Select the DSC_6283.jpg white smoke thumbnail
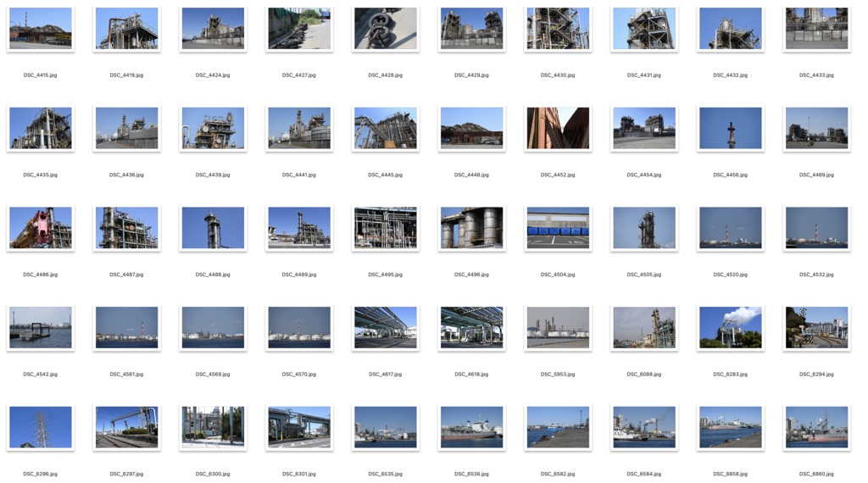 click(x=731, y=328)
